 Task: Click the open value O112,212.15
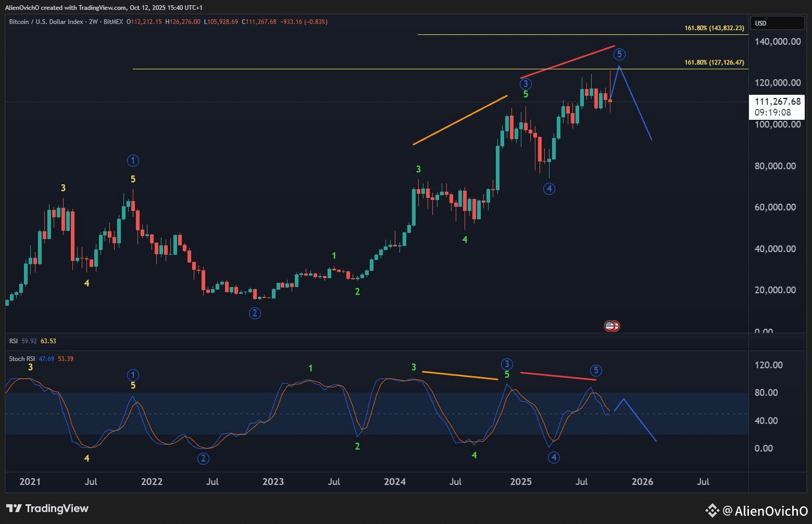coord(144,22)
